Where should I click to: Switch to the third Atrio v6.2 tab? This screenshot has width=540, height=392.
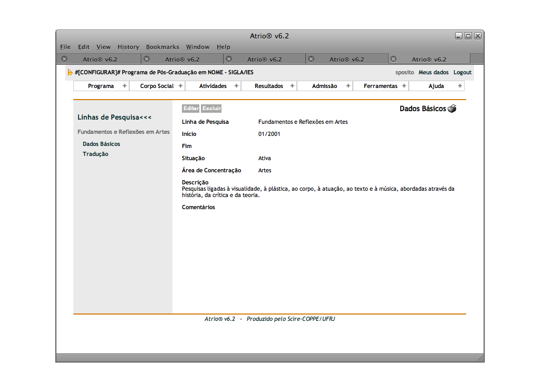click(264, 60)
